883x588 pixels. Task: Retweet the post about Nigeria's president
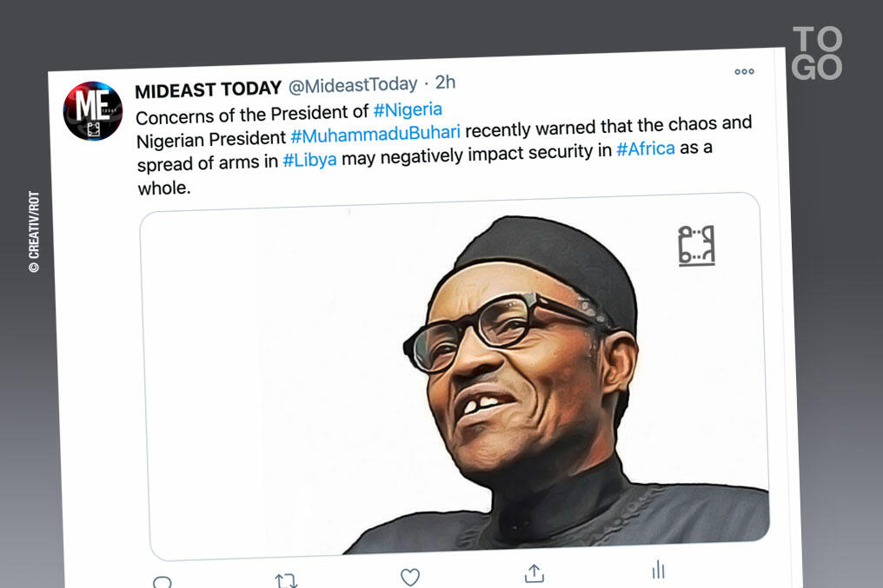tap(286, 580)
